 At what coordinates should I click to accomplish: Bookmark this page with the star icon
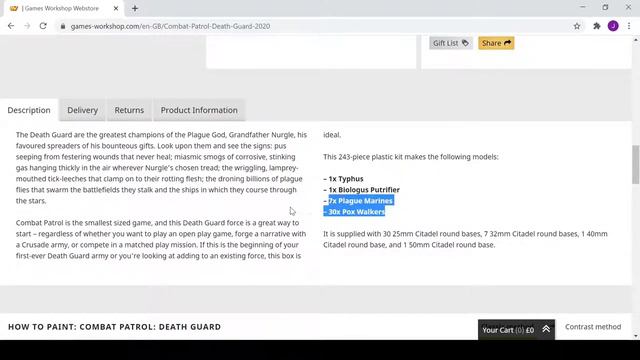coord(577,26)
